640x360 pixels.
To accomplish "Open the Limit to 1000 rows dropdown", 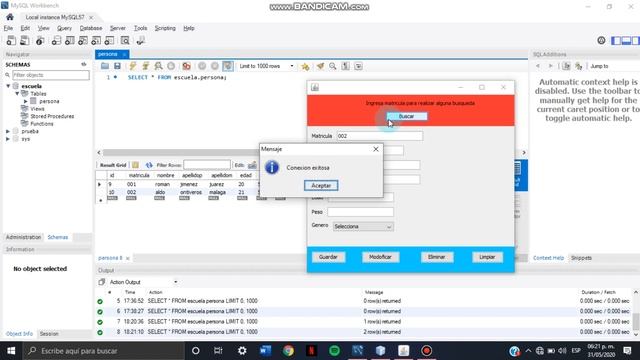I will coord(266,66).
